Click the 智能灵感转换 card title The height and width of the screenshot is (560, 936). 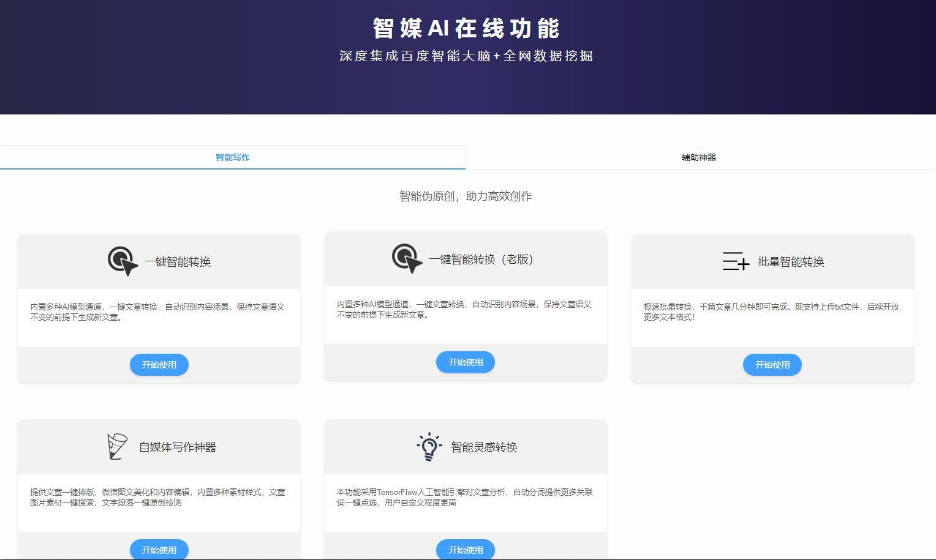484,447
